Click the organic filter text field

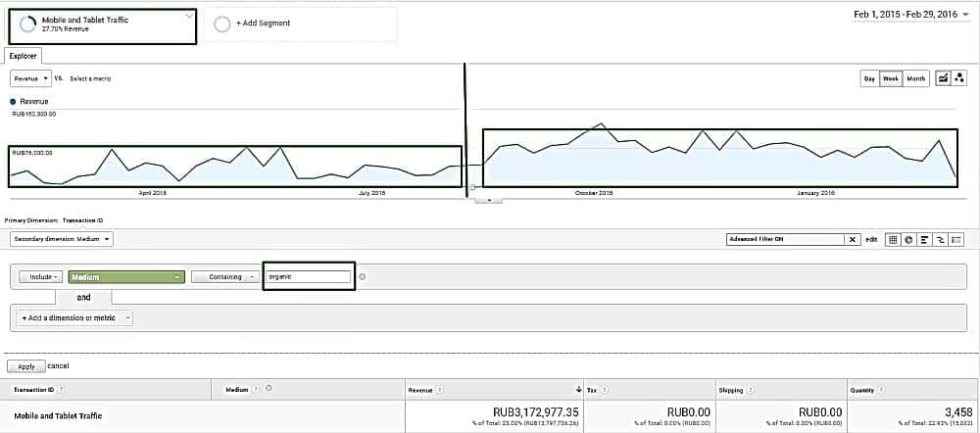point(308,277)
